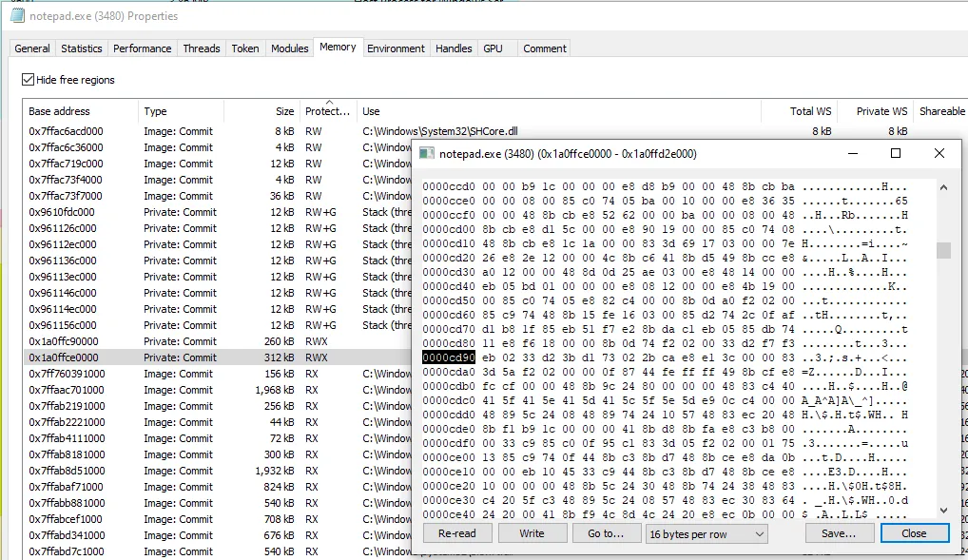Viewport: 968px width, 560px height.
Task: Click the notepad icon in hex viewer title bar
Action: (x=427, y=153)
